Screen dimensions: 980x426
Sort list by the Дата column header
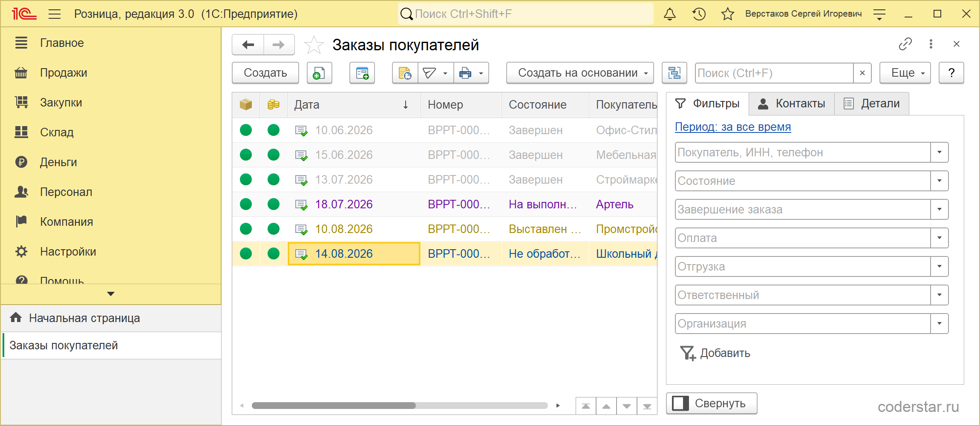pos(354,105)
